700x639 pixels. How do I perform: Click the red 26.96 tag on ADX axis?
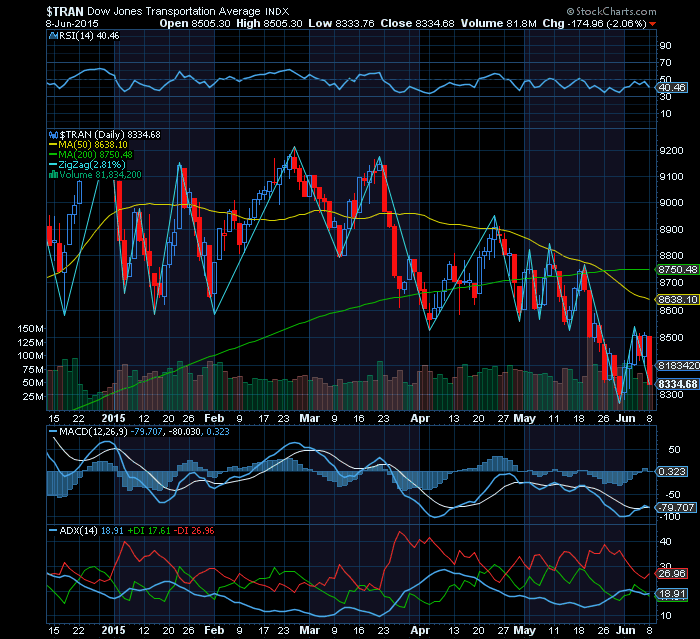pyautogui.click(x=671, y=574)
